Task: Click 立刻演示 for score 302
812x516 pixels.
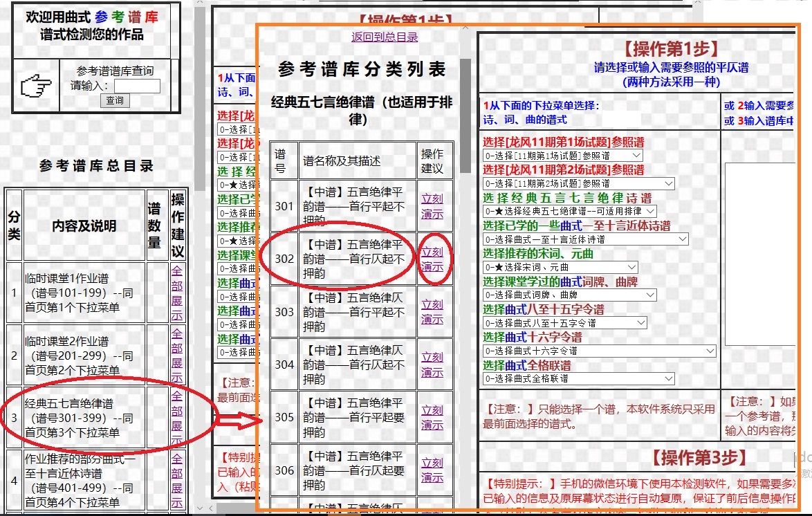Action: pyautogui.click(x=432, y=259)
